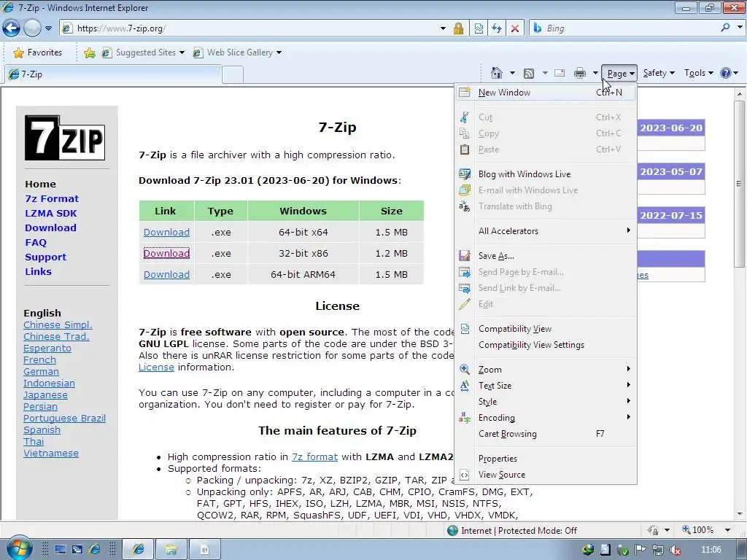This screenshot has width=747, height=560.
Task: Click the search magnifier icon in Bing box
Action: click(x=725, y=28)
